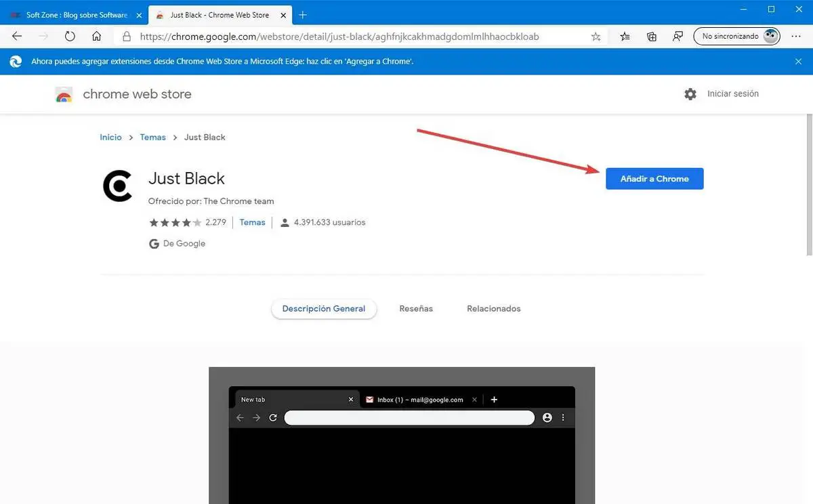Open the Favorites list icon
Screen dimensions: 813x504
click(625, 37)
